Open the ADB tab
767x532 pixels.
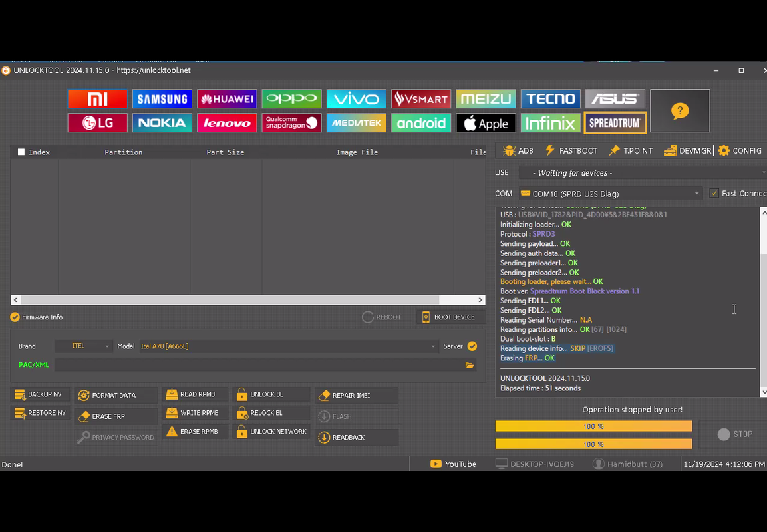pos(518,150)
